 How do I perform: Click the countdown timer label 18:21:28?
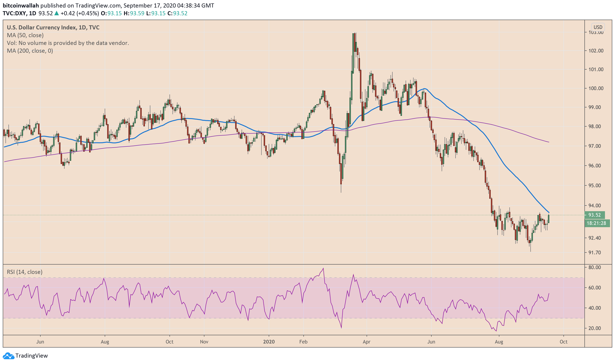point(596,224)
